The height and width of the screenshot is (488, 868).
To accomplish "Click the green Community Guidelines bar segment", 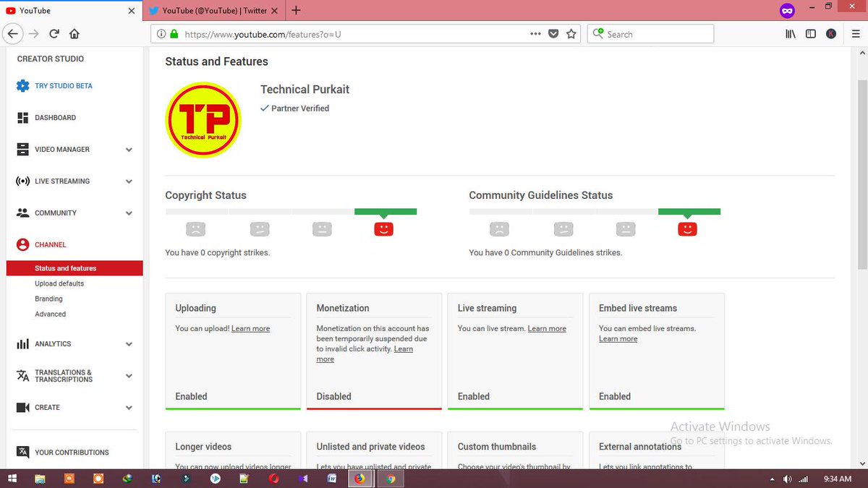I will 689,212.
